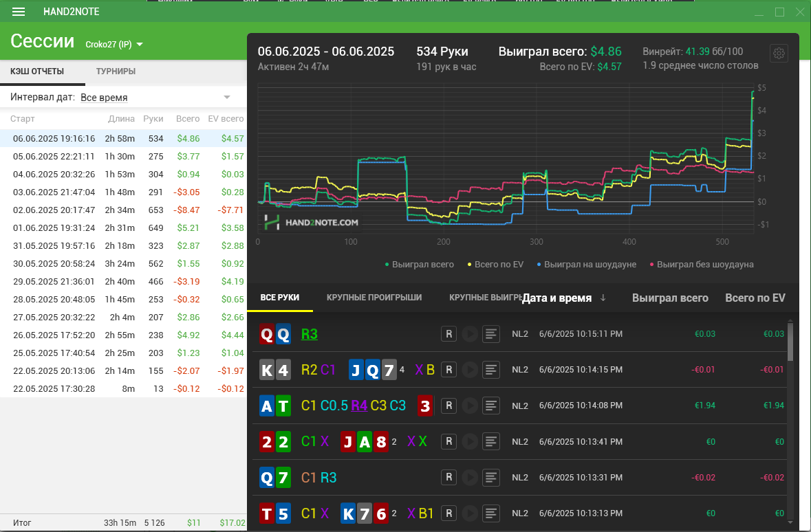Open replayer R for Q7 hand
The height and width of the screenshot is (532, 811).
[x=449, y=477]
